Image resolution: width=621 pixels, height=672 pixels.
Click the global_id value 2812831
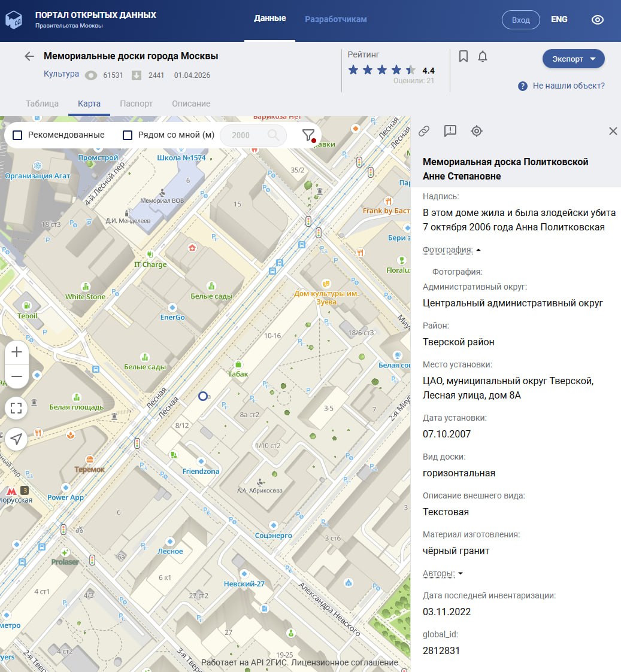tap(441, 650)
